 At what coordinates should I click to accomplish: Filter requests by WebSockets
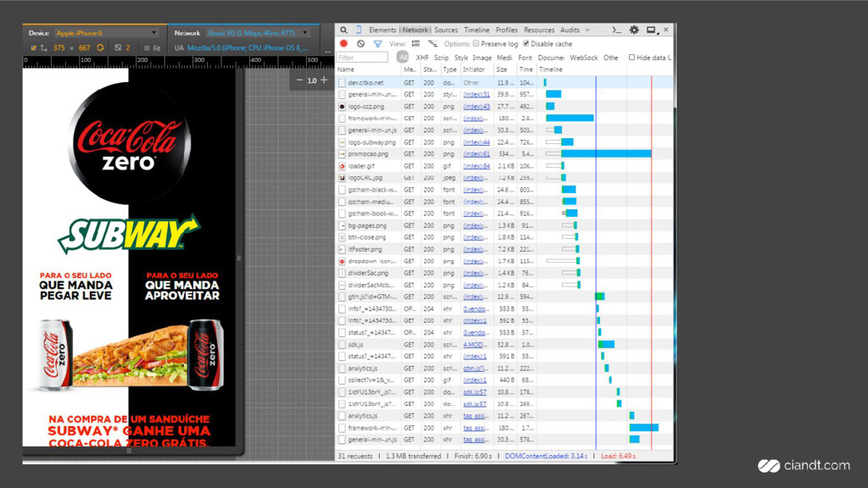pos(583,58)
